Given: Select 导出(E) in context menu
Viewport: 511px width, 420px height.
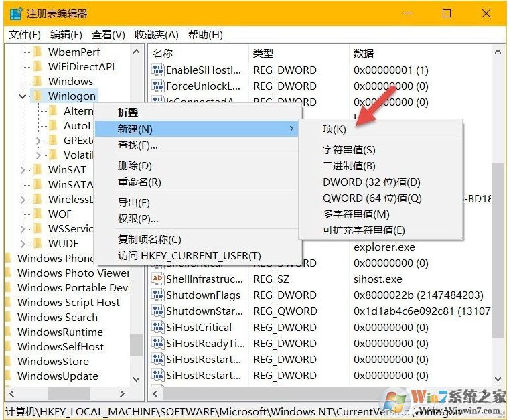Looking at the screenshot, I should click(134, 203).
